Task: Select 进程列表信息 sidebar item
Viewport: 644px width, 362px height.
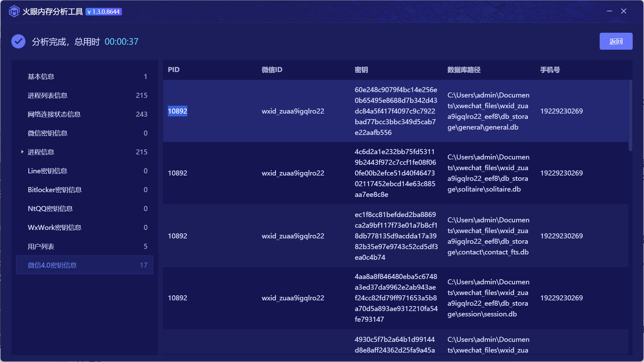Action: [x=47, y=96]
